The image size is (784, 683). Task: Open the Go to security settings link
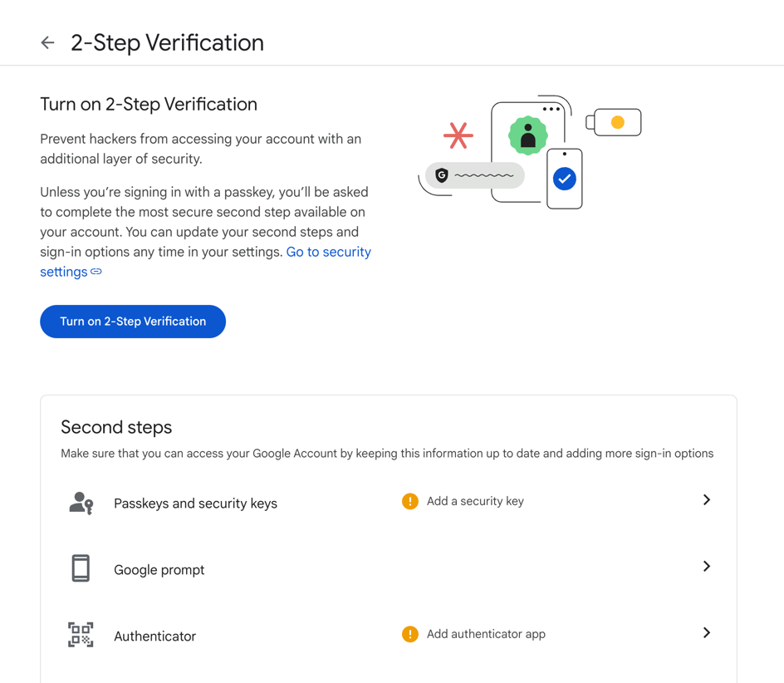click(329, 252)
